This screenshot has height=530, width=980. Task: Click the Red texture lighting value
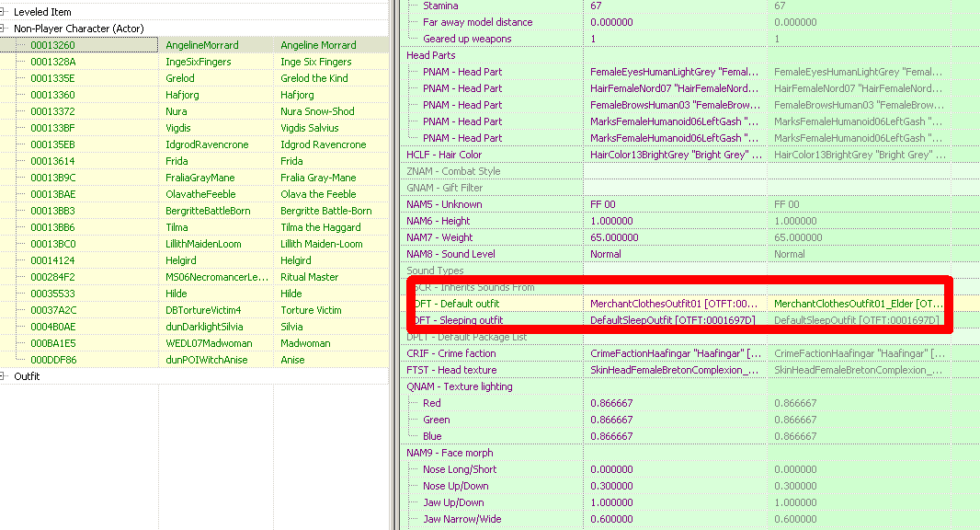pyautogui.click(x=611, y=403)
